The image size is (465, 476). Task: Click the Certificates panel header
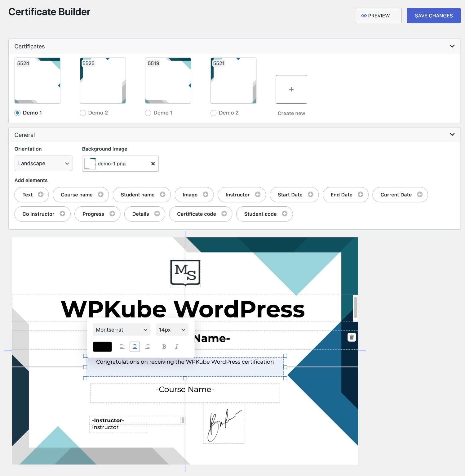coord(234,46)
